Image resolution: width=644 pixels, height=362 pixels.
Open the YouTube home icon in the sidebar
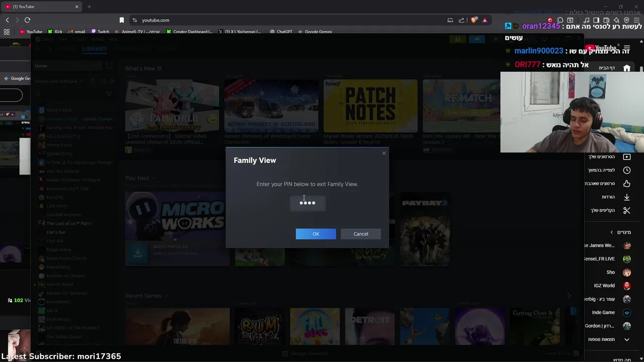pyautogui.click(x=627, y=68)
